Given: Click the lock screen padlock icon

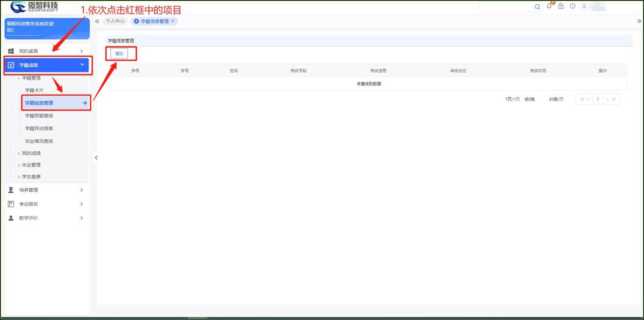Looking at the screenshot, I should [x=561, y=7].
